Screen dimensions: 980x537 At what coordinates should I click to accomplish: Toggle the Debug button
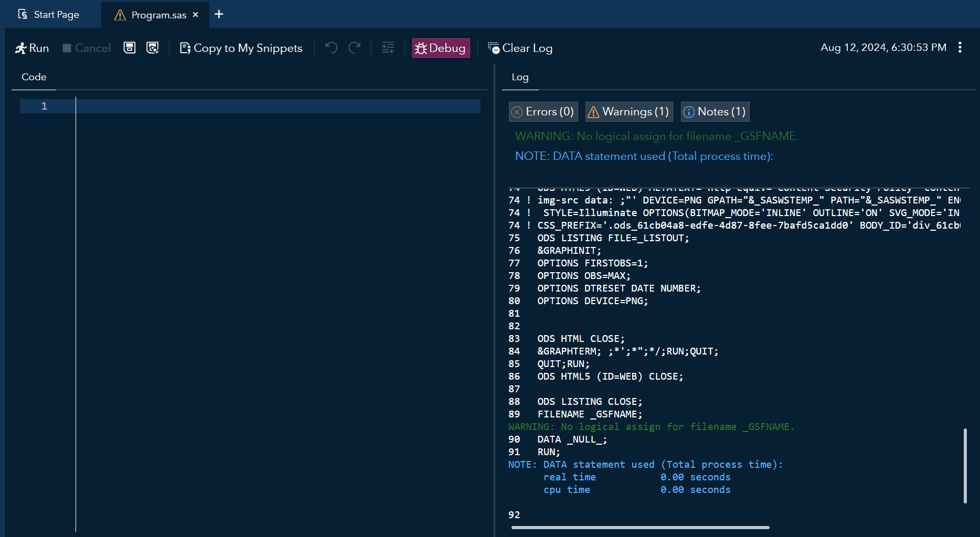[x=441, y=48]
